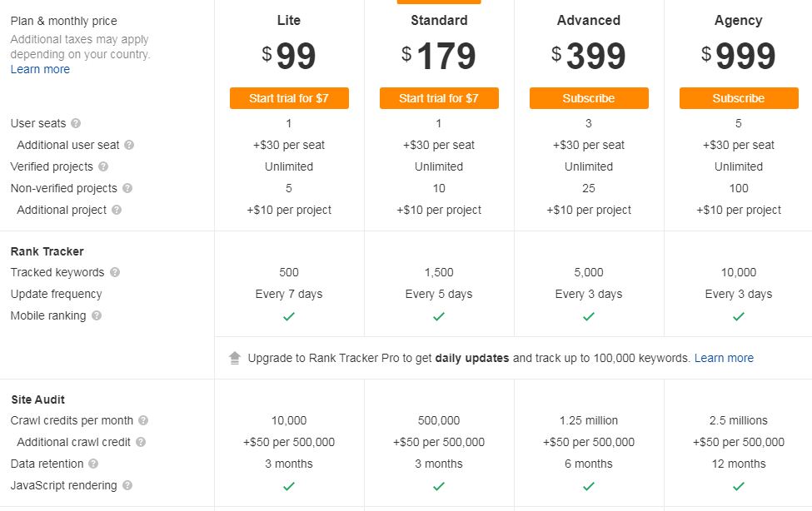Click Non-verified projects question mark icon
This screenshot has height=511, width=812.
pyautogui.click(x=127, y=188)
